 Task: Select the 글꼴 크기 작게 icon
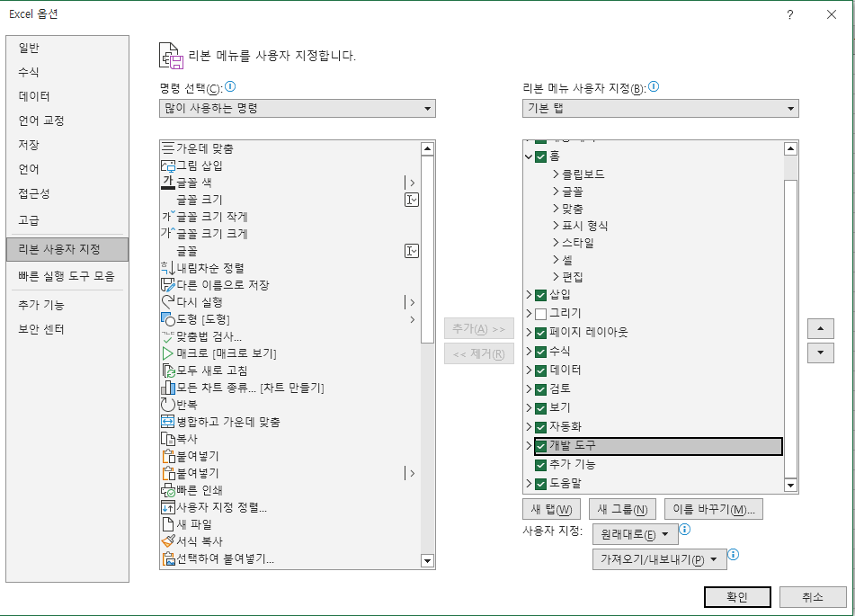click(168, 217)
